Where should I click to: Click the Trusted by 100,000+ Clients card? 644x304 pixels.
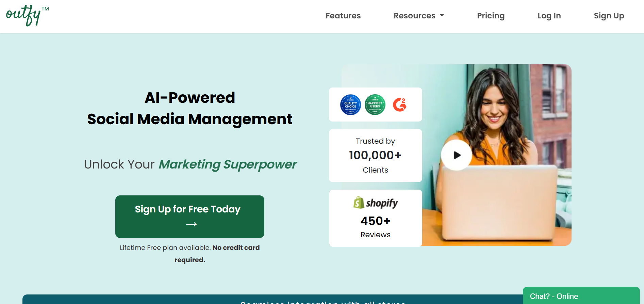(x=375, y=156)
